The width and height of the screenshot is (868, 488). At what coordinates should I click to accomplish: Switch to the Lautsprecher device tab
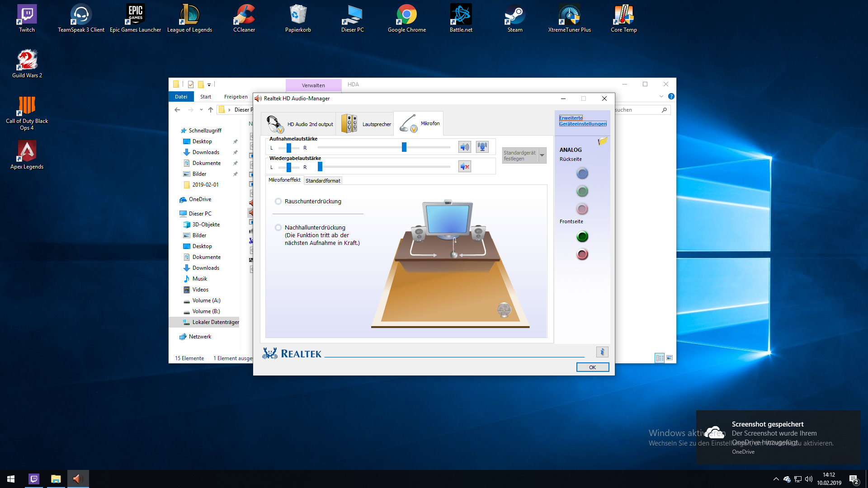(x=366, y=124)
